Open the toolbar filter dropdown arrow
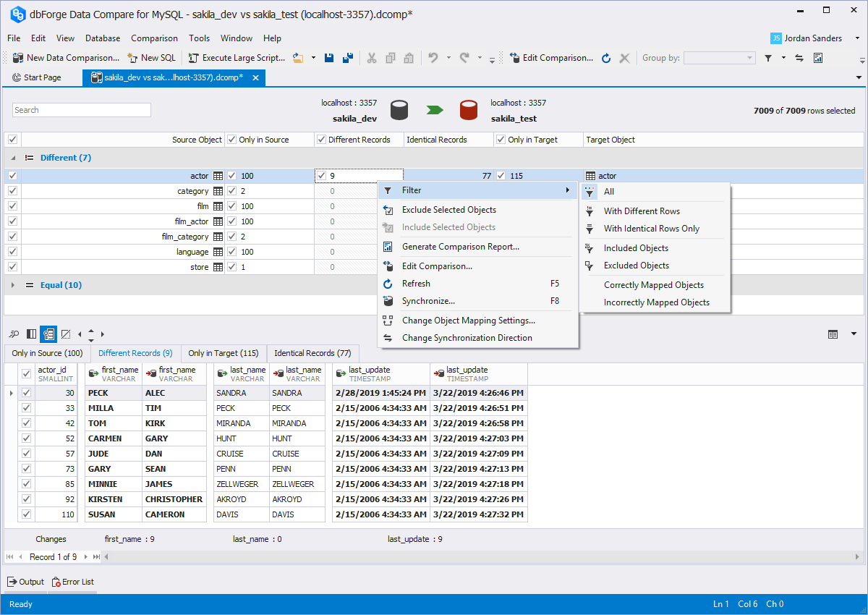Viewport: 868px width, 615px height. (x=783, y=58)
